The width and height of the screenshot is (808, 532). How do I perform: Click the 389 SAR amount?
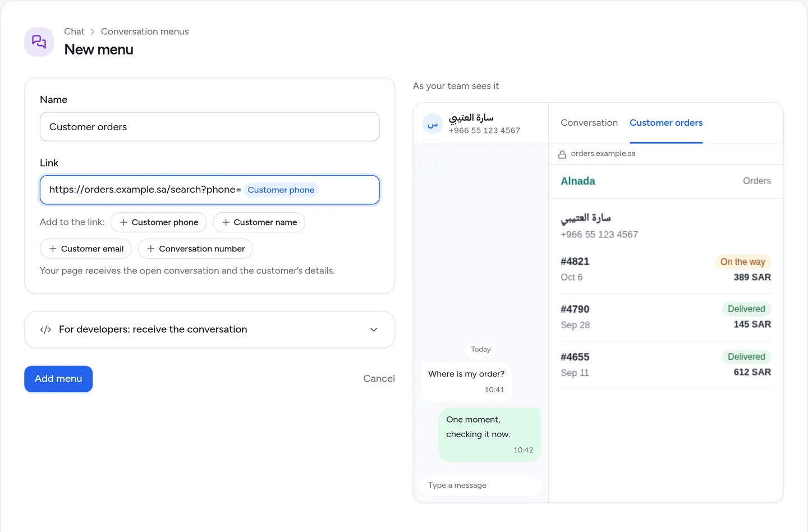point(752,277)
